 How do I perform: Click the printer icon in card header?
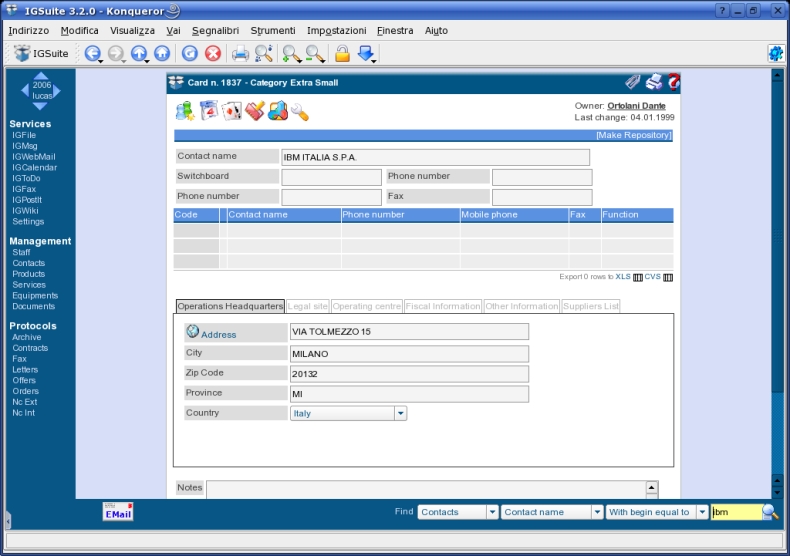pyautogui.click(x=654, y=82)
